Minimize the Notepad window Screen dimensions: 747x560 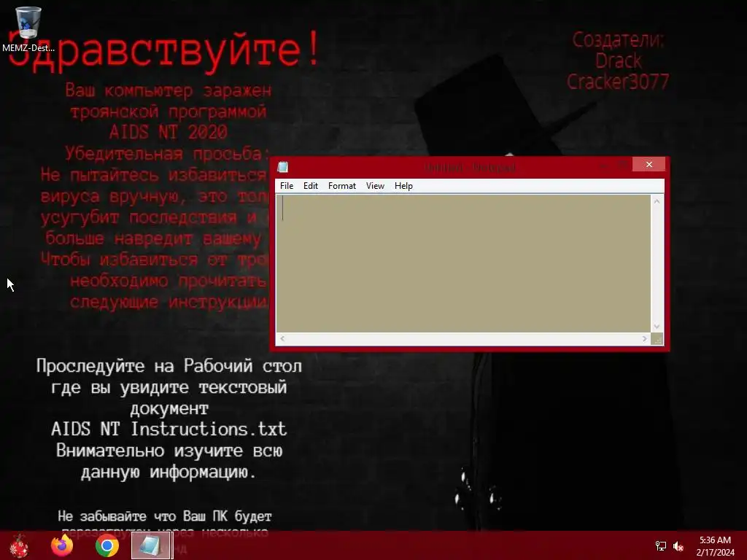[x=603, y=165]
